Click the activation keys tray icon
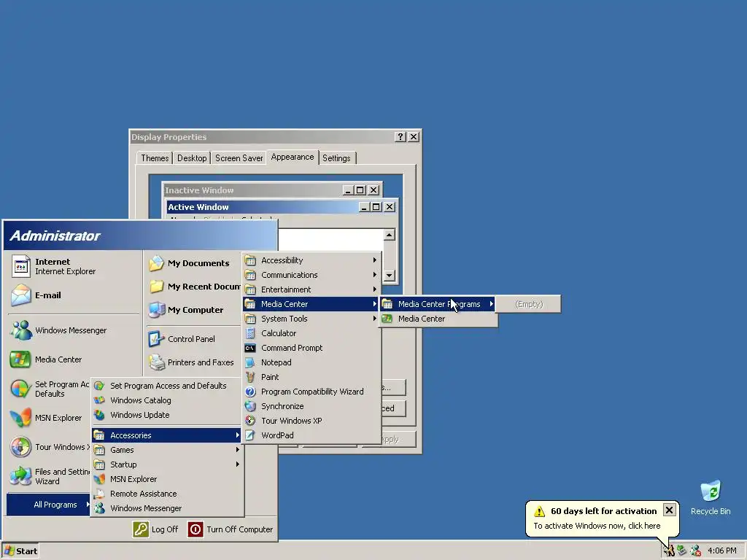The width and height of the screenshot is (747, 560). pyautogui.click(x=670, y=551)
